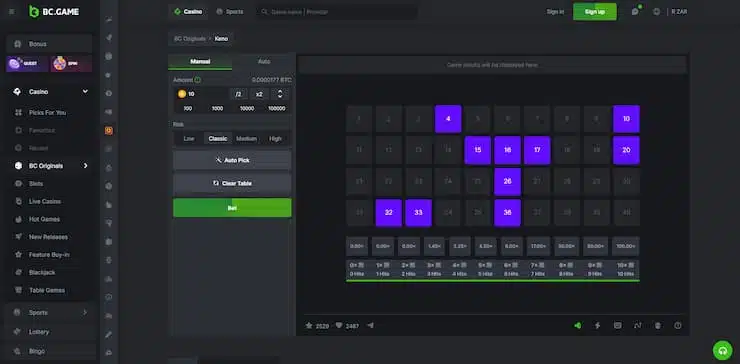Mute sound with the green speaker icon
The height and width of the screenshot is (364, 740).
(578, 325)
